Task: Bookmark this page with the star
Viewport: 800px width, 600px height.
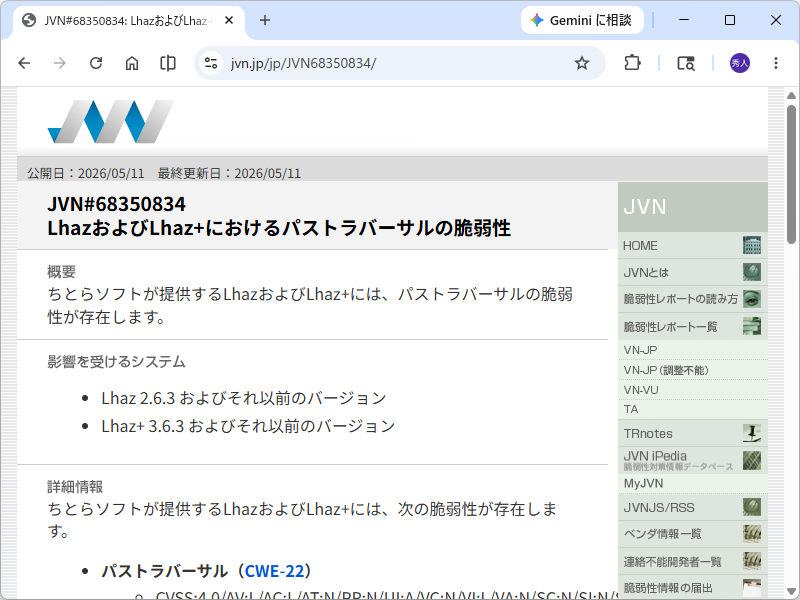Action: click(x=582, y=63)
